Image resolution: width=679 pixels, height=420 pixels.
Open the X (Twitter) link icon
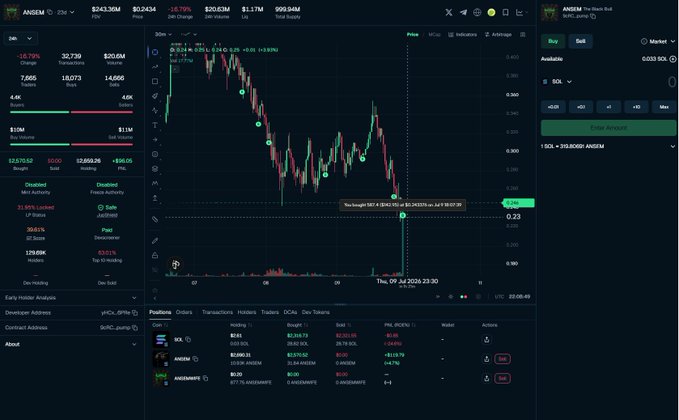click(449, 13)
